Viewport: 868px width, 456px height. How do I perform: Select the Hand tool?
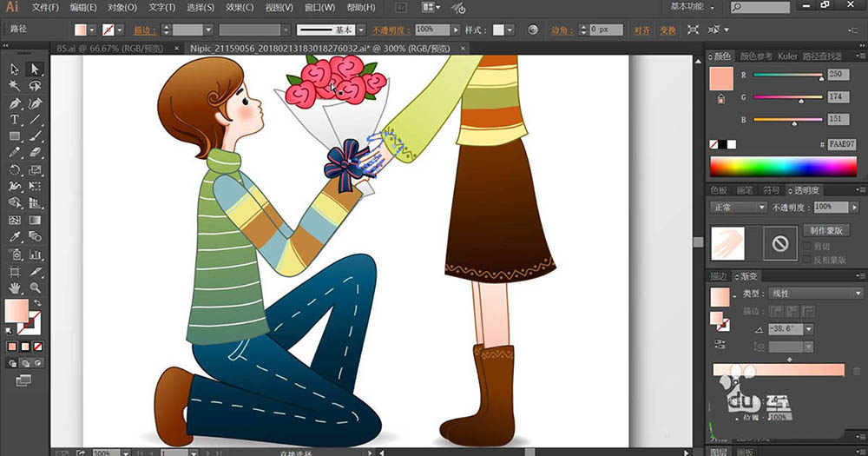[x=15, y=287]
